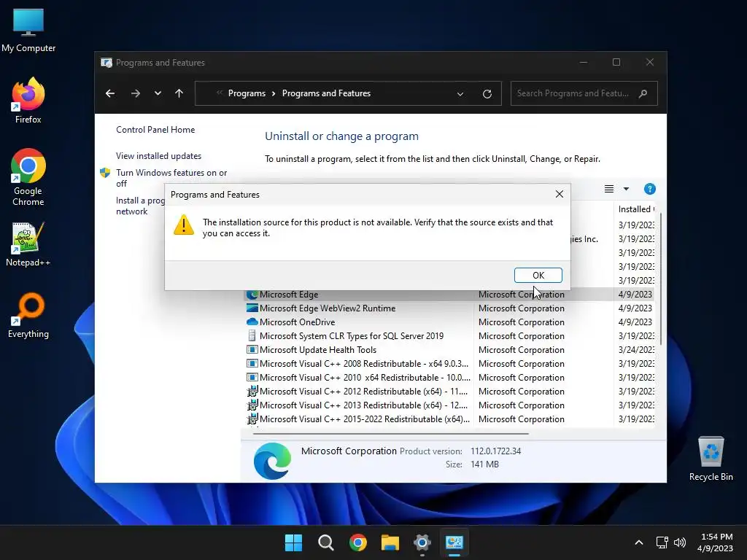Open File Explorer from the taskbar

coord(390,542)
